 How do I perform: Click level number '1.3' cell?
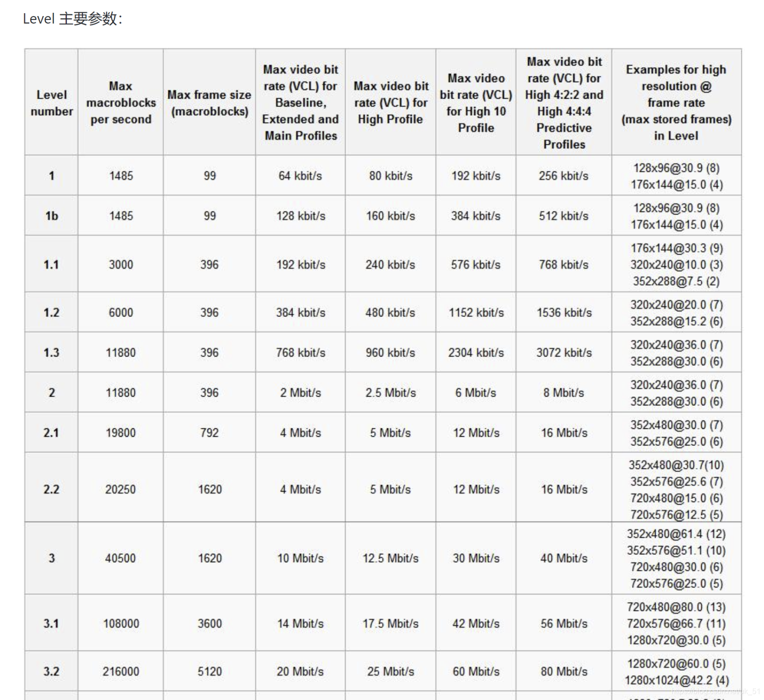[52, 353]
